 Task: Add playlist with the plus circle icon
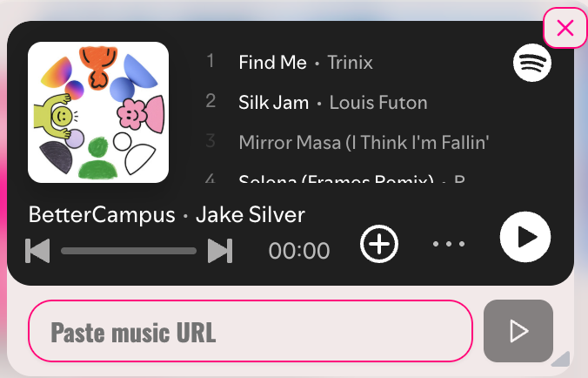click(x=379, y=244)
